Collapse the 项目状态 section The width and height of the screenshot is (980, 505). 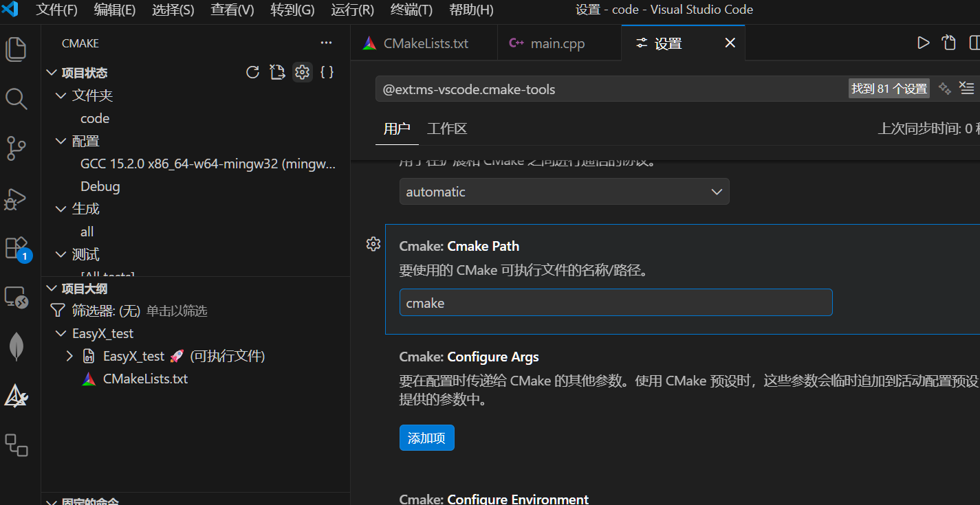point(51,72)
